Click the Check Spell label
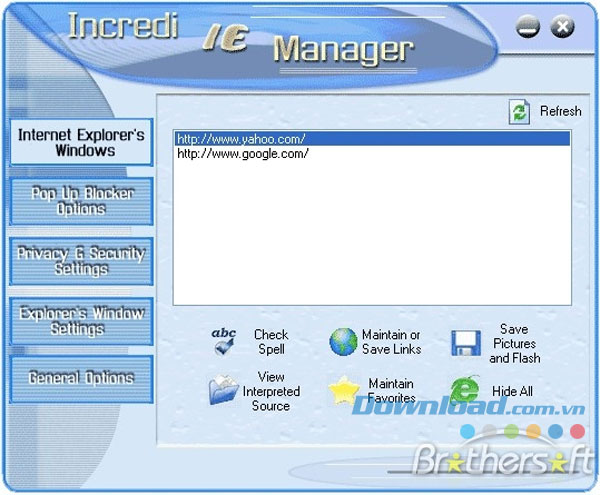Screen dimensions: 600x495 click(271, 342)
